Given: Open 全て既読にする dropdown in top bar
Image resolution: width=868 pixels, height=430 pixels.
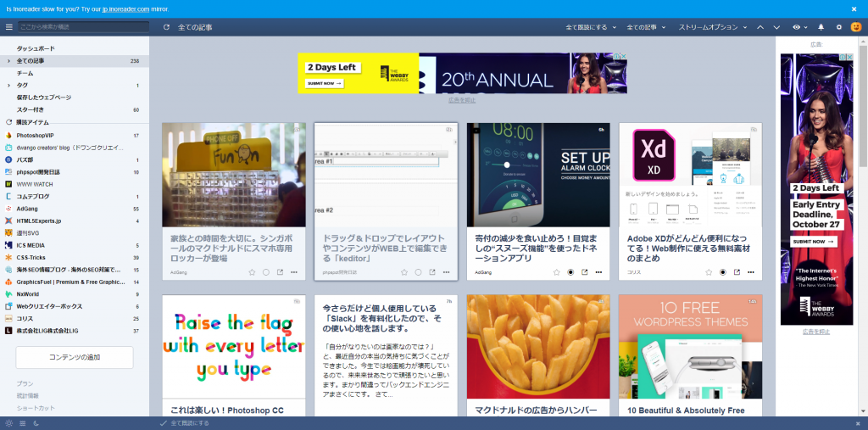Looking at the screenshot, I should (591, 27).
